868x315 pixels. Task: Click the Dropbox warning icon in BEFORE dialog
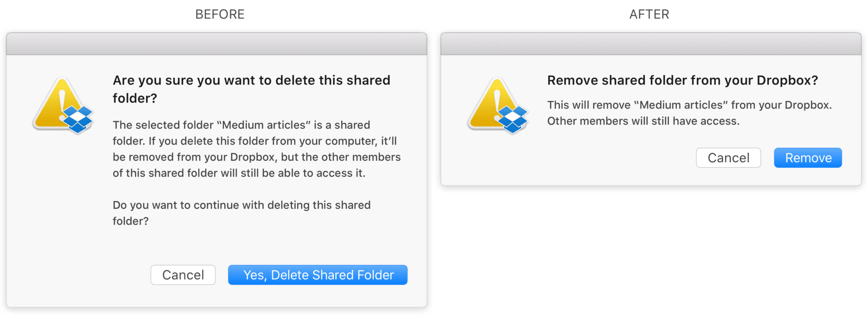pyautogui.click(x=63, y=106)
